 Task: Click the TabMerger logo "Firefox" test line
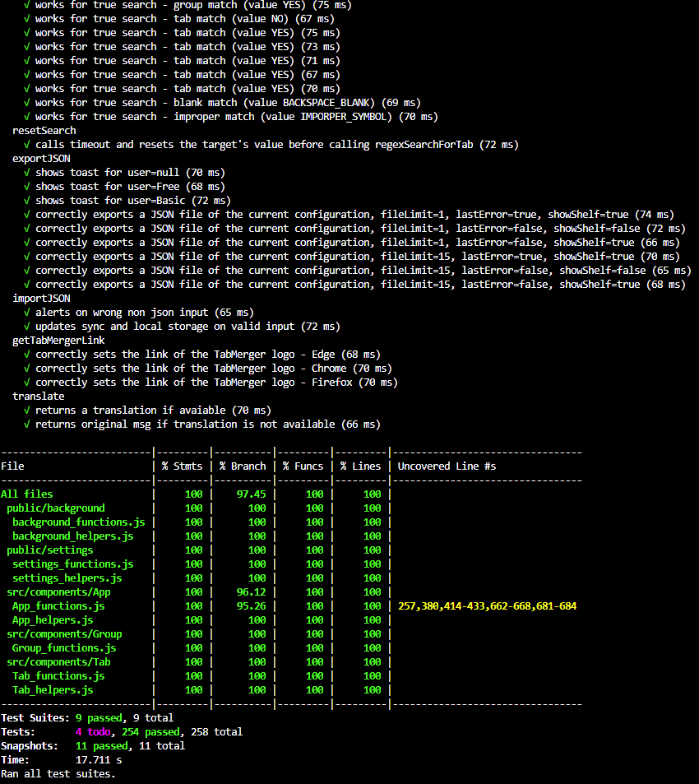(211, 383)
